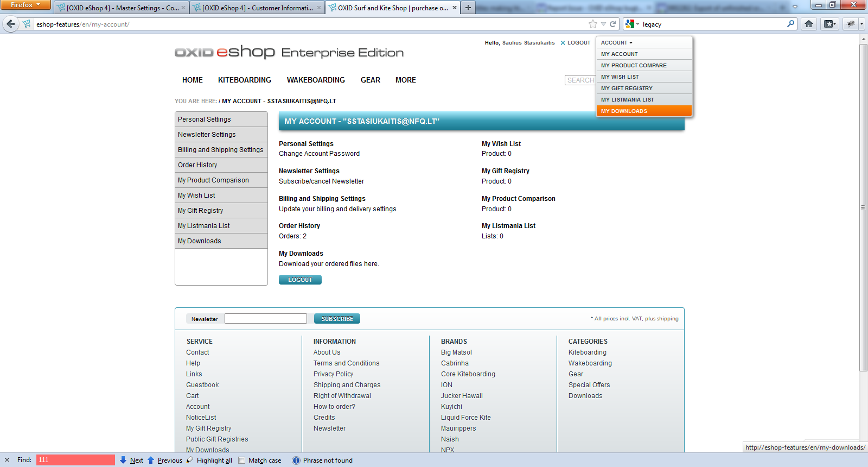This screenshot has width=868, height=467.
Task: Click the browser Back arrow button
Action: [10, 24]
